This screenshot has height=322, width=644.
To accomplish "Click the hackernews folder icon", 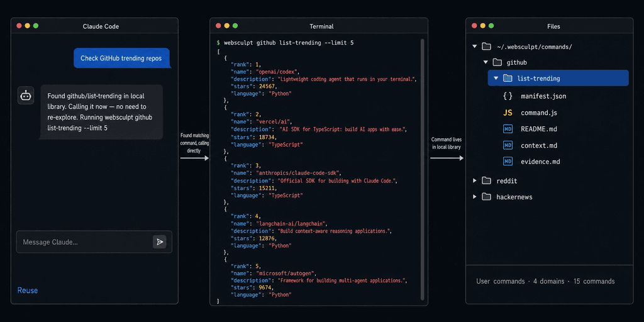I will click(486, 197).
